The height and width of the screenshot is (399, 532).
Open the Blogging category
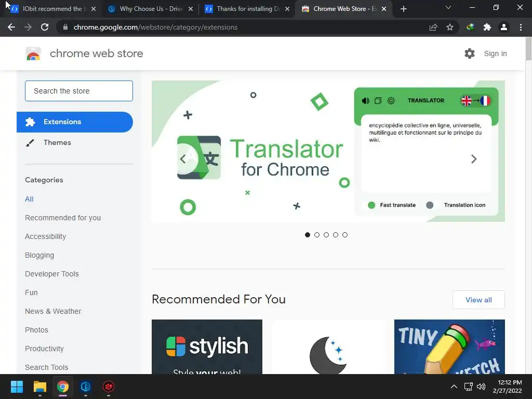point(39,255)
